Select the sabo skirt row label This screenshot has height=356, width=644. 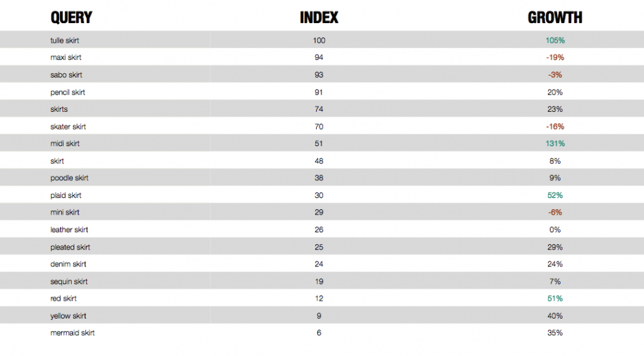click(66, 75)
